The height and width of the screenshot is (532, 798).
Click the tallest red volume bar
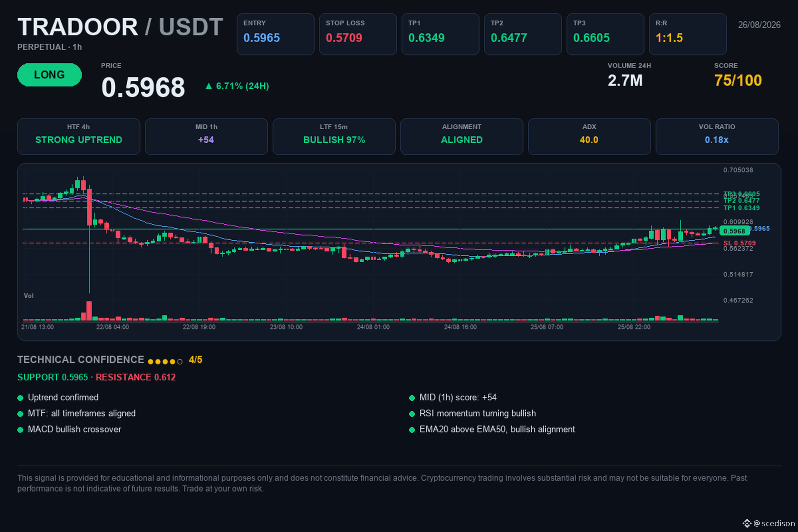click(89, 311)
